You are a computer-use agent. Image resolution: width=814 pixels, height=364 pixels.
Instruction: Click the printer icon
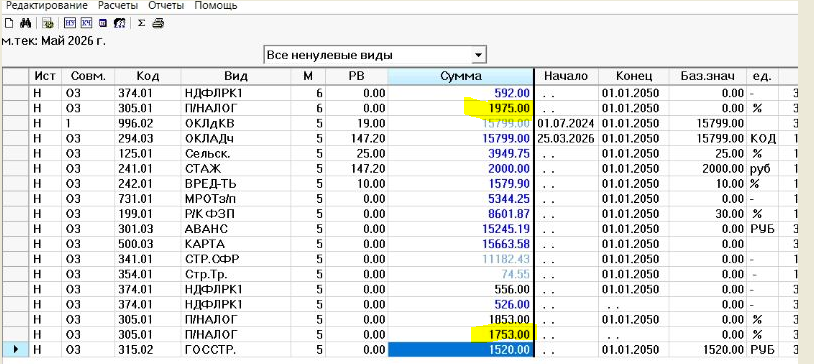click(158, 23)
